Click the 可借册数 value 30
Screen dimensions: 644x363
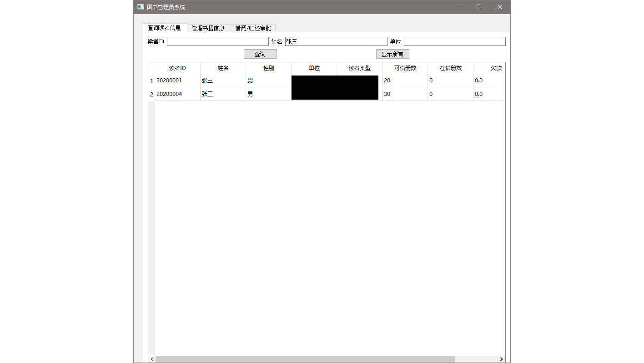click(x=405, y=94)
